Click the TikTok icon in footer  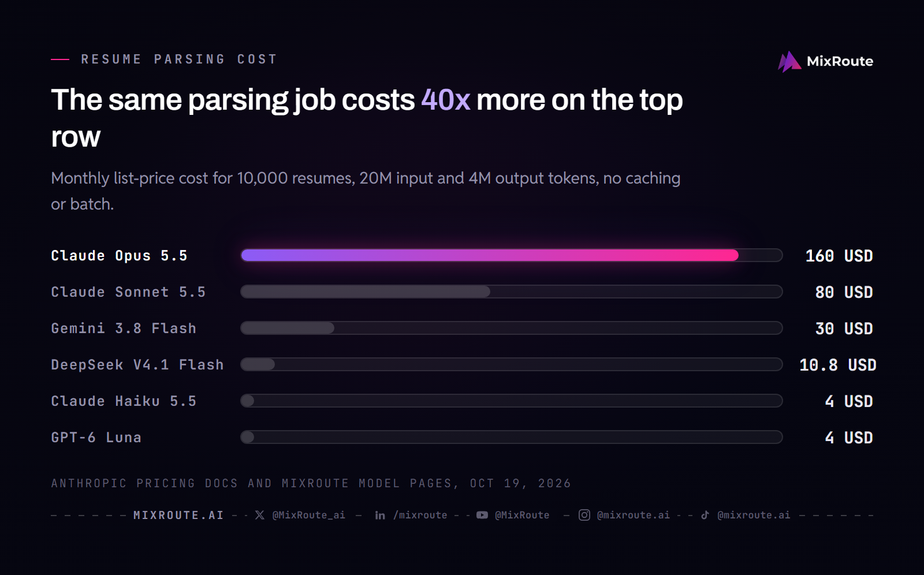click(705, 515)
